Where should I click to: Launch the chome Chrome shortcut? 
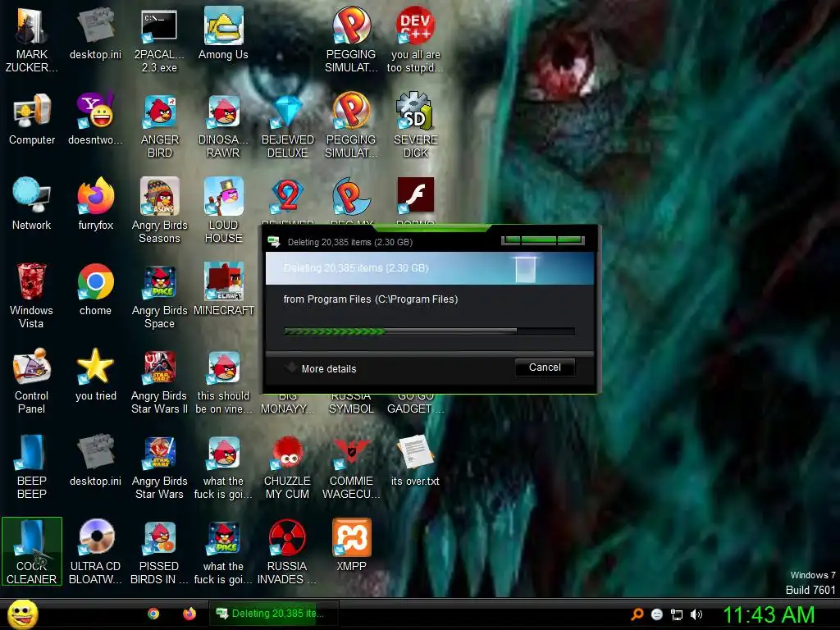coord(95,290)
